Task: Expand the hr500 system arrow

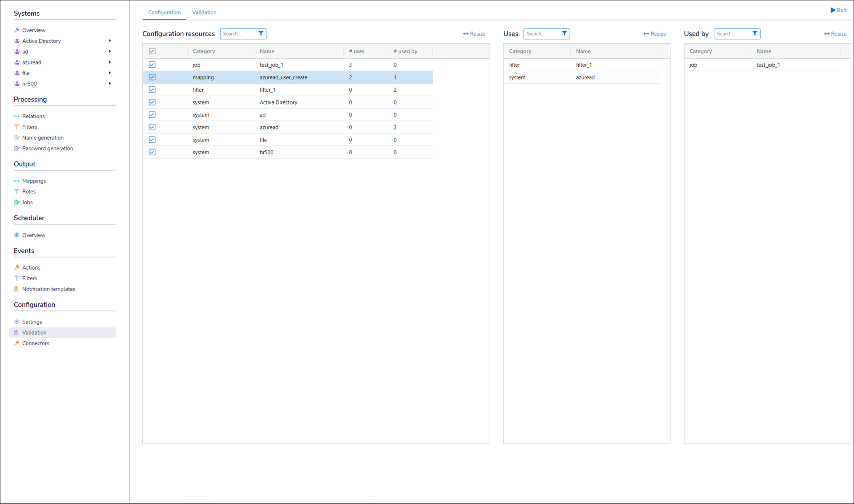Action: tap(110, 84)
